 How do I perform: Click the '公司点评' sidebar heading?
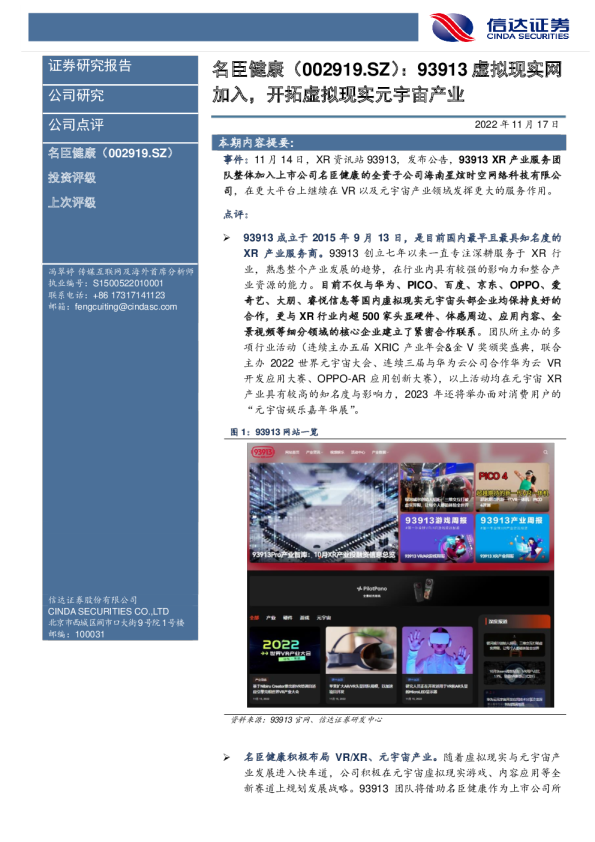[x=76, y=125]
